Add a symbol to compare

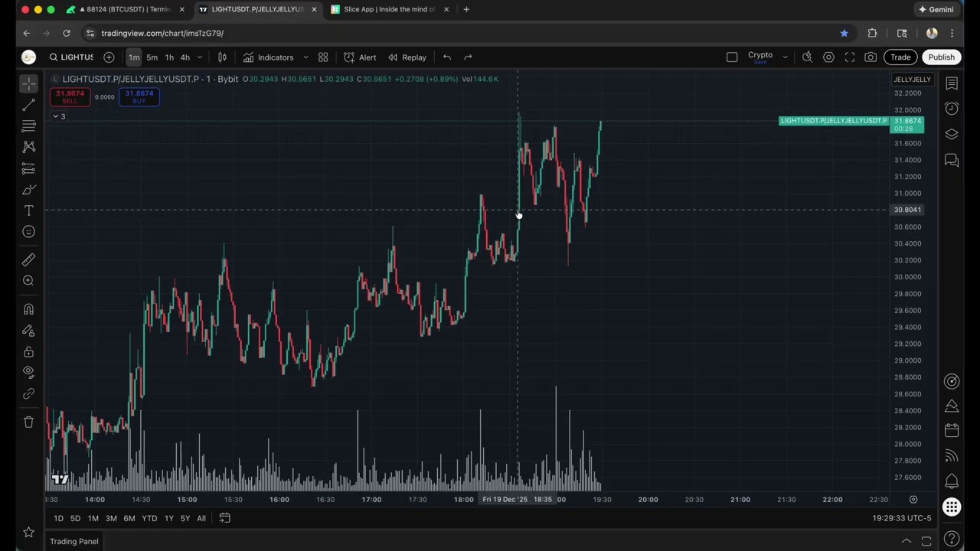click(x=109, y=57)
